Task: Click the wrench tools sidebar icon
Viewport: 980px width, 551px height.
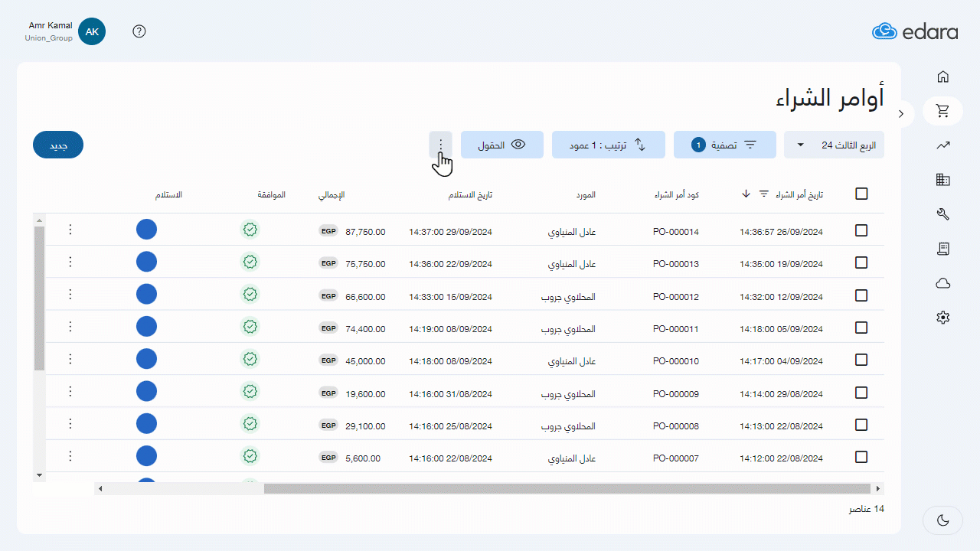Action: pos(942,214)
